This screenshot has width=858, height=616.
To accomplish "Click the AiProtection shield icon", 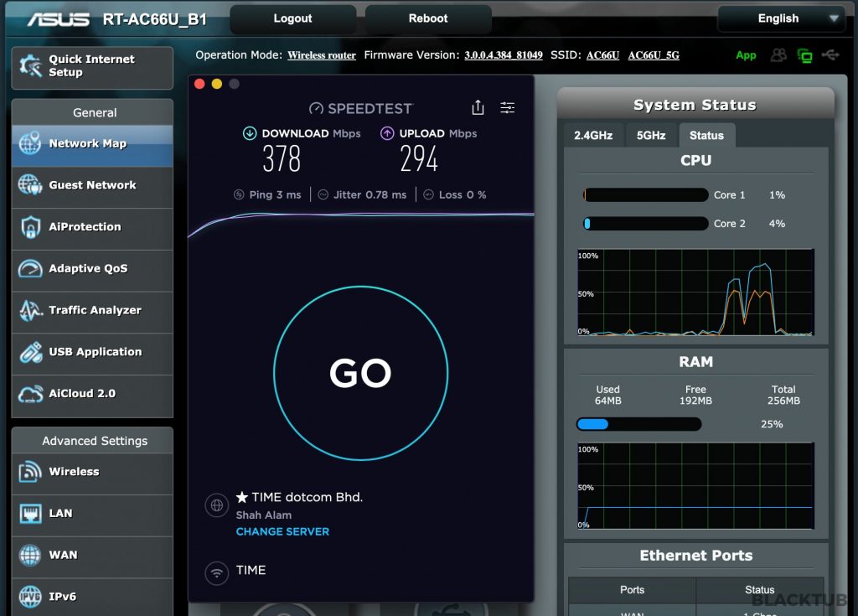I will pyautogui.click(x=30, y=226).
